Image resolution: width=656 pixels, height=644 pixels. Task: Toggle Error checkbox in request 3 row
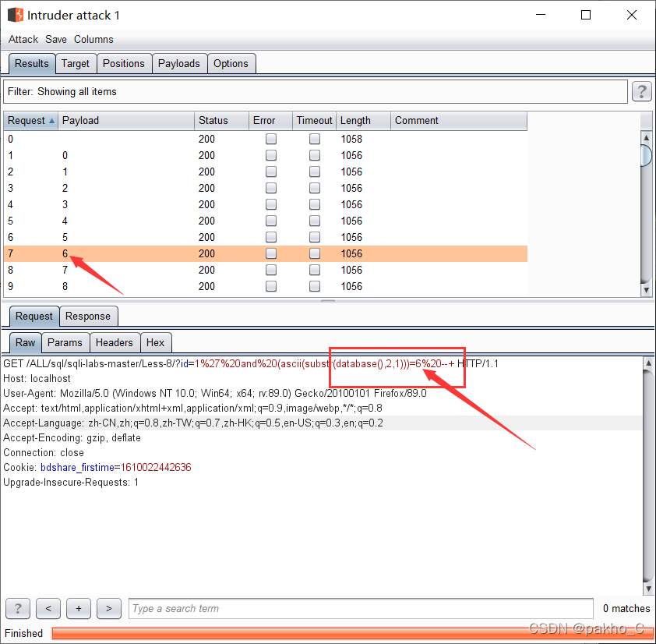point(271,188)
